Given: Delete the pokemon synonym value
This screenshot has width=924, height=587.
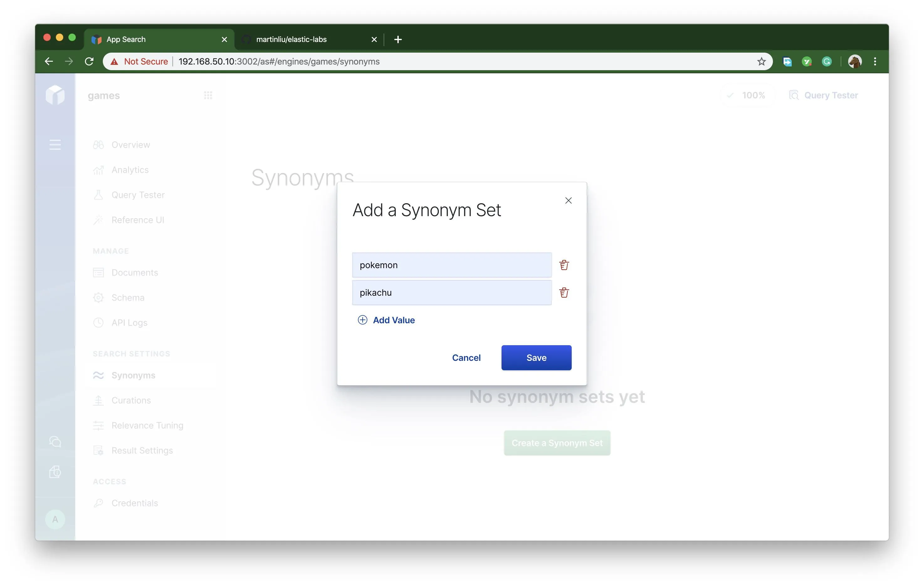Looking at the screenshot, I should click(x=564, y=265).
